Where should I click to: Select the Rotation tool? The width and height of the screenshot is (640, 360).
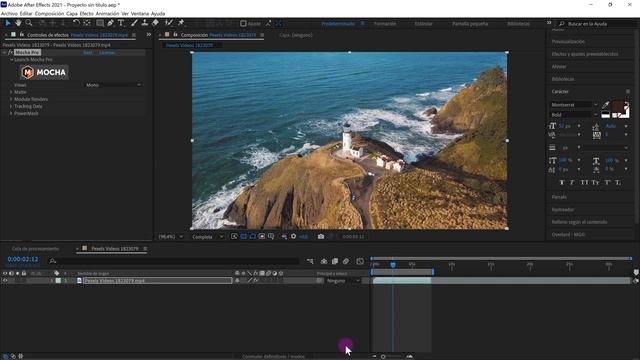[76, 23]
